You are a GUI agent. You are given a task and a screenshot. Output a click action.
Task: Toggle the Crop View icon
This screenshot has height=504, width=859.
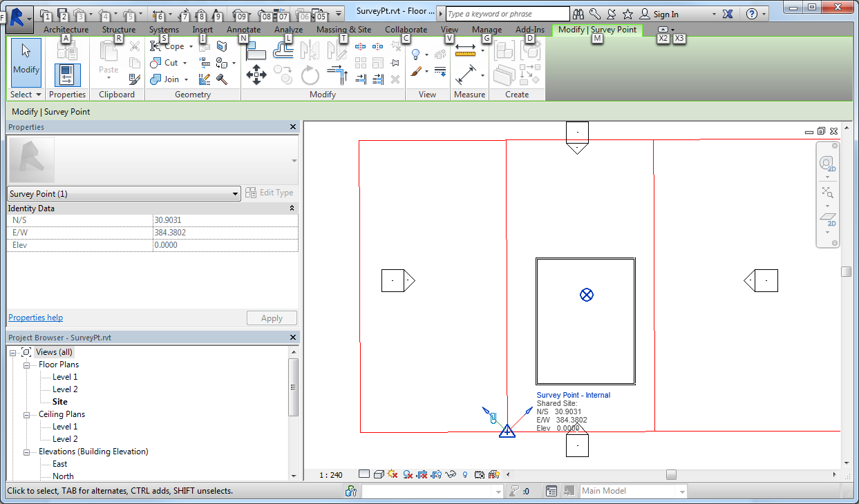(423, 474)
